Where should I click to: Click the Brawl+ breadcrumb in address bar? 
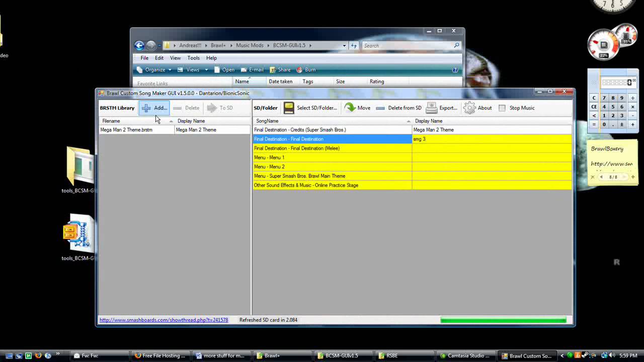point(218,45)
